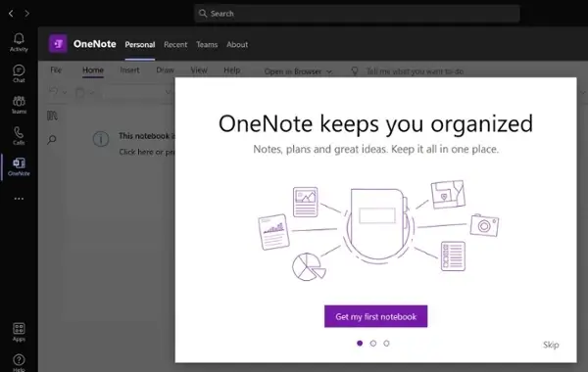Open the File ribbon menu
The height and width of the screenshot is (372, 588).
coord(56,70)
